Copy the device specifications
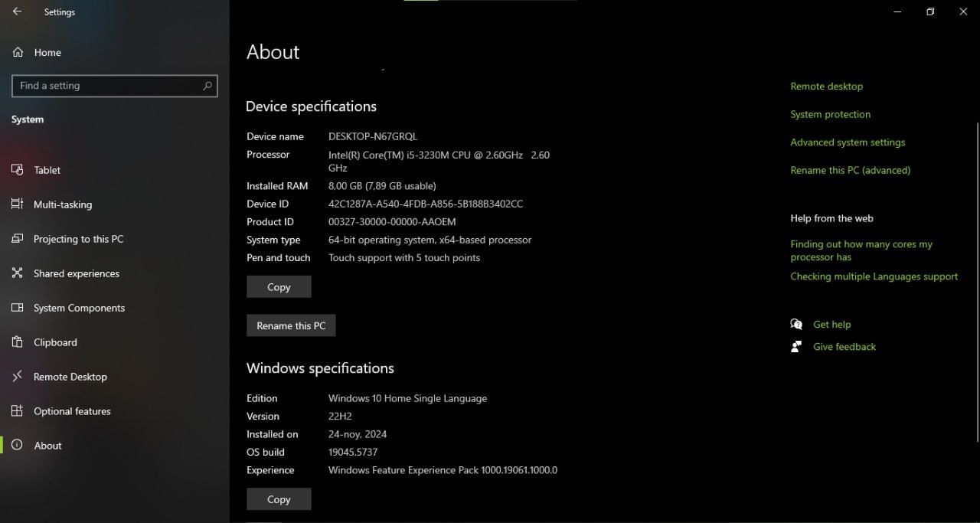Screen dimensions: 980x523 pos(279,287)
